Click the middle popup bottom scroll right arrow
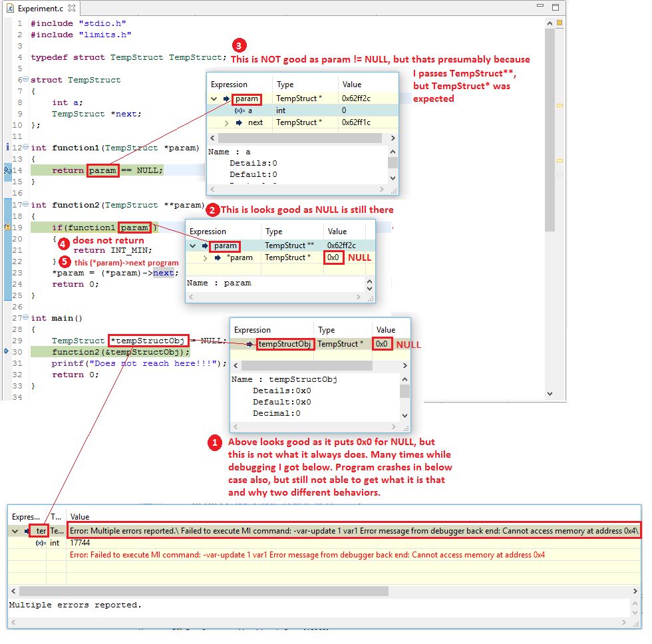 coord(359,297)
